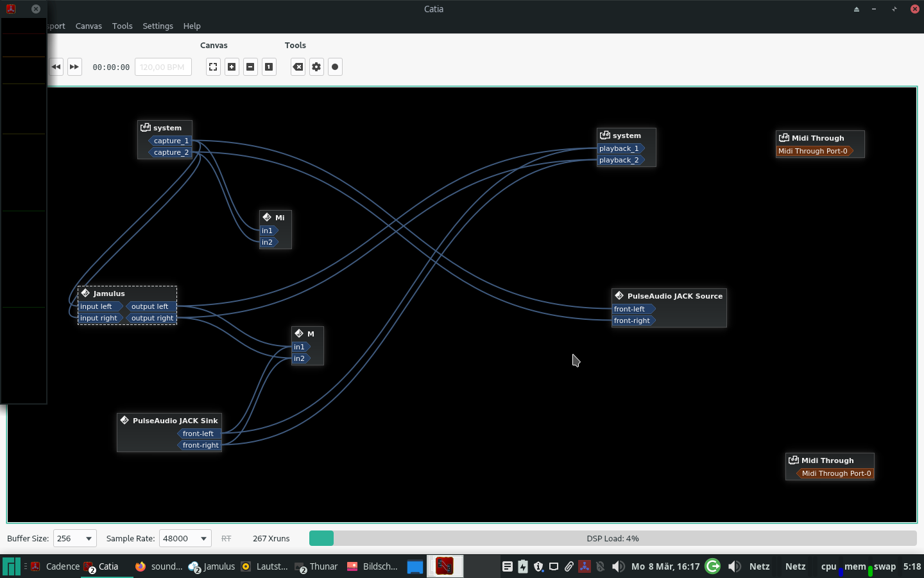Open the Settings menu
Image resolution: width=924 pixels, height=578 pixels.
(158, 26)
